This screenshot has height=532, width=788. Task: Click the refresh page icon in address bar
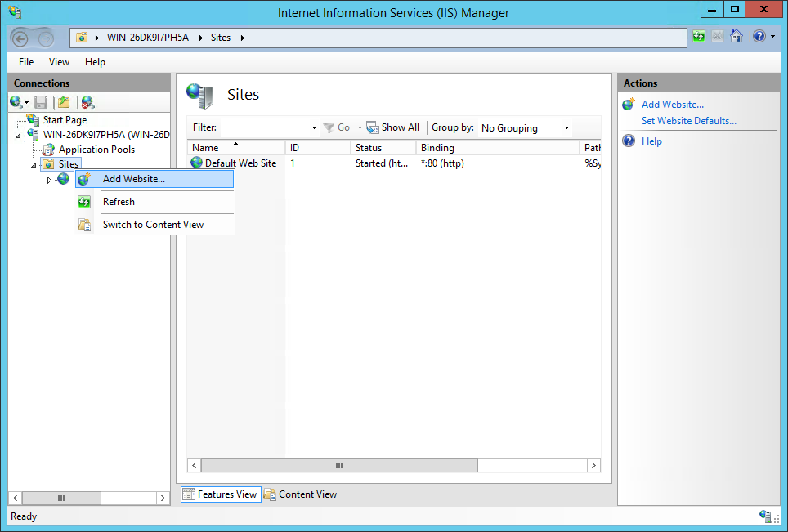click(699, 36)
